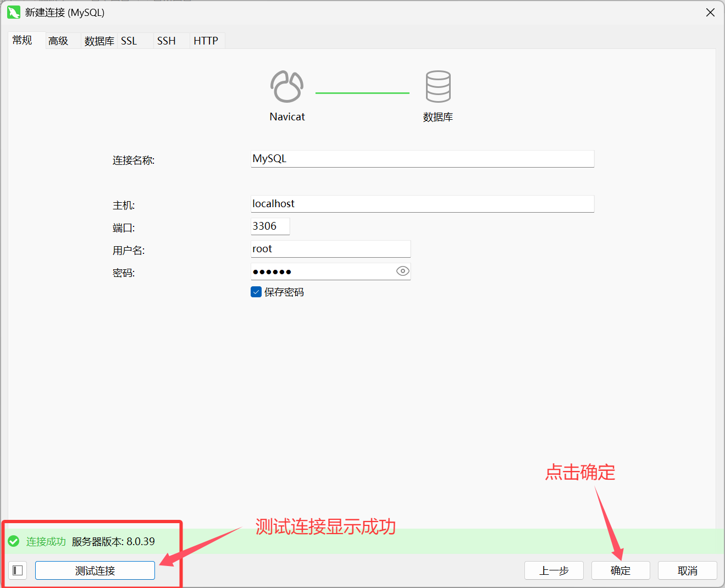Click the 用户名 field containing root
Image resolution: width=725 pixels, height=588 pixels.
point(331,249)
